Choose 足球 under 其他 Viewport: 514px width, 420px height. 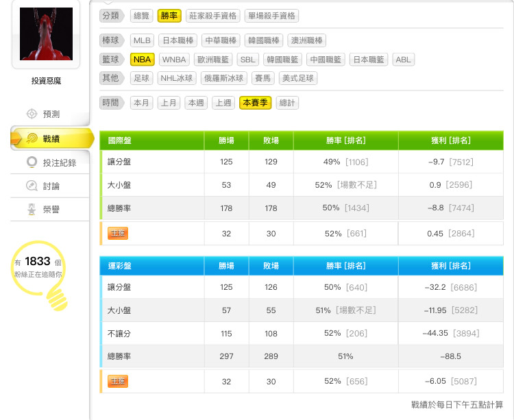tap(142, 78)
